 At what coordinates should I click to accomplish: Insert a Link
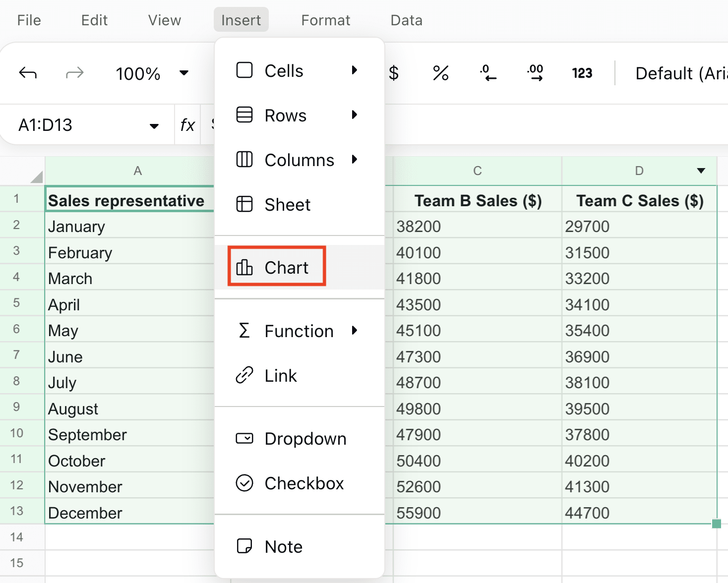[281, 375]
